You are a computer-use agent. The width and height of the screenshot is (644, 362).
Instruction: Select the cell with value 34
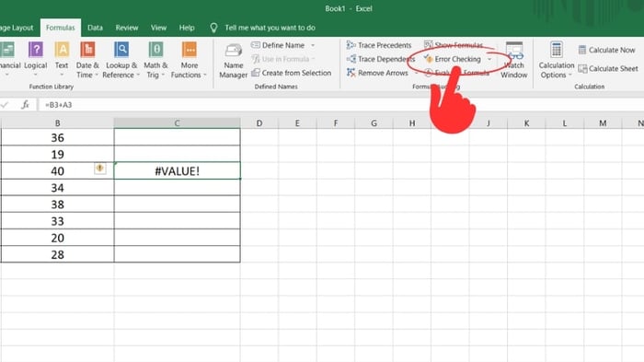tap(57, 188)
